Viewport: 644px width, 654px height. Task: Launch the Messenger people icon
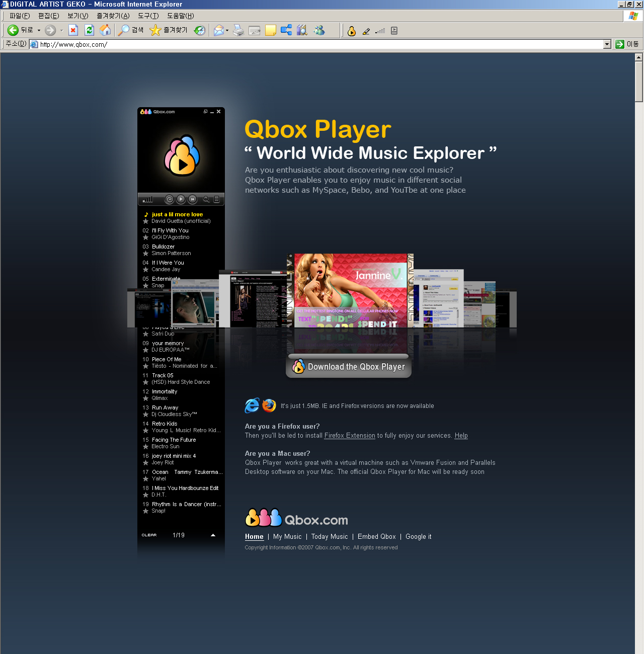[x=319, y=30]
